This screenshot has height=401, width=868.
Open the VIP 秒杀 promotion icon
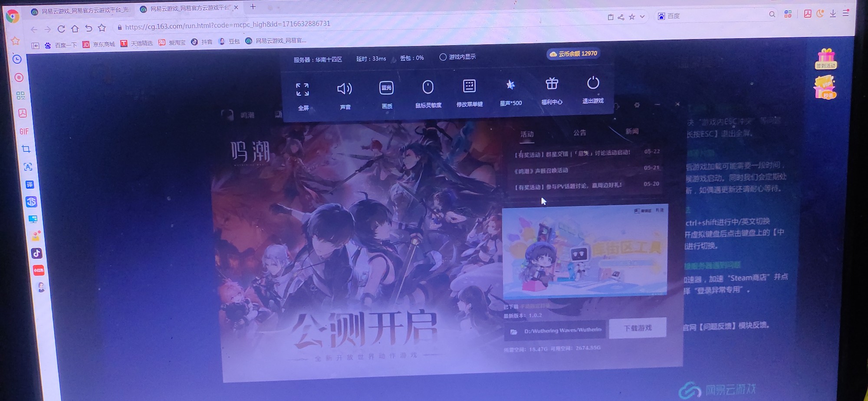[x=825, y=88]
